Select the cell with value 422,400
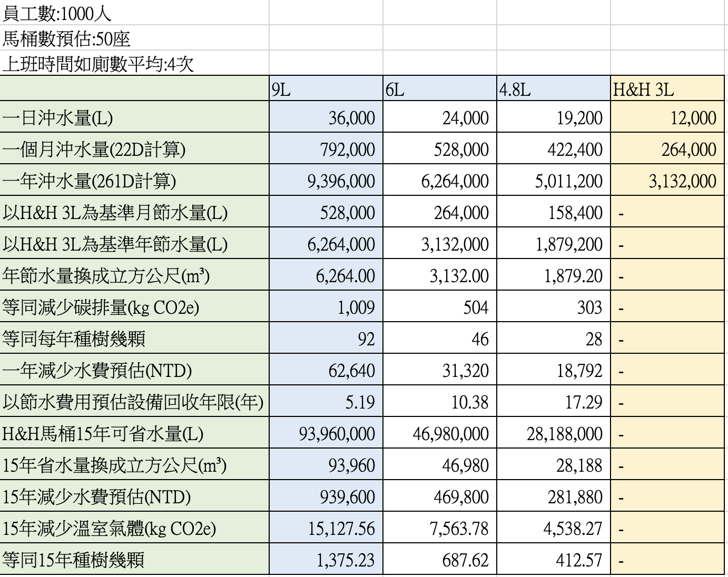728x577 pixels. (x=554, y=148)
